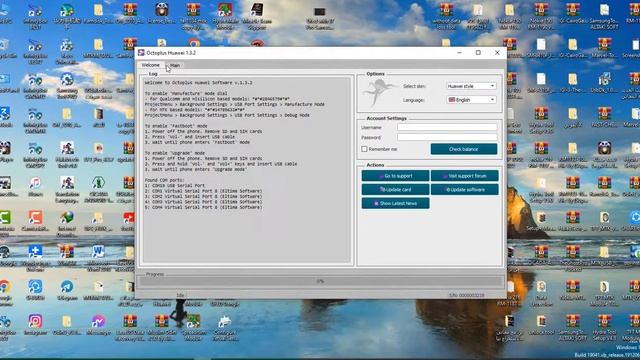Select the blue plus-sign desktop shortcut
Screen dimensions: 640x360
coord(35,252)
